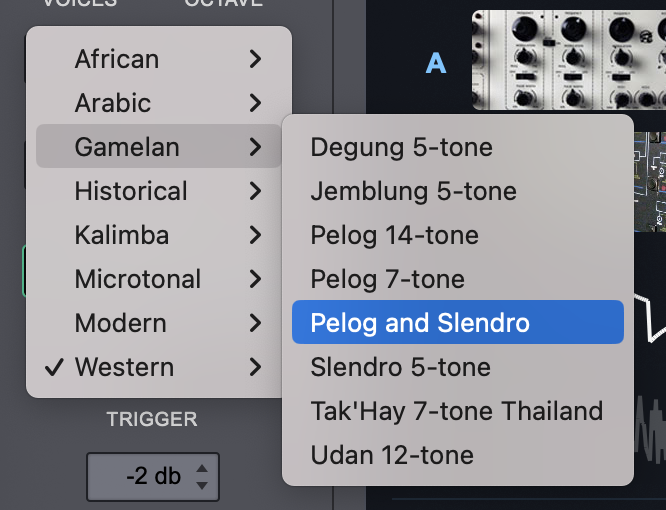Select the synth module thumbnail beside A
This screenshot has height=510, width=666.
coord(569,60)
